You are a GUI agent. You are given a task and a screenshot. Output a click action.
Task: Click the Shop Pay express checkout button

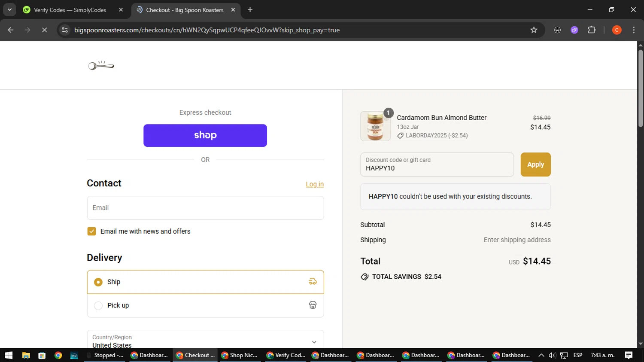[205, 135]
